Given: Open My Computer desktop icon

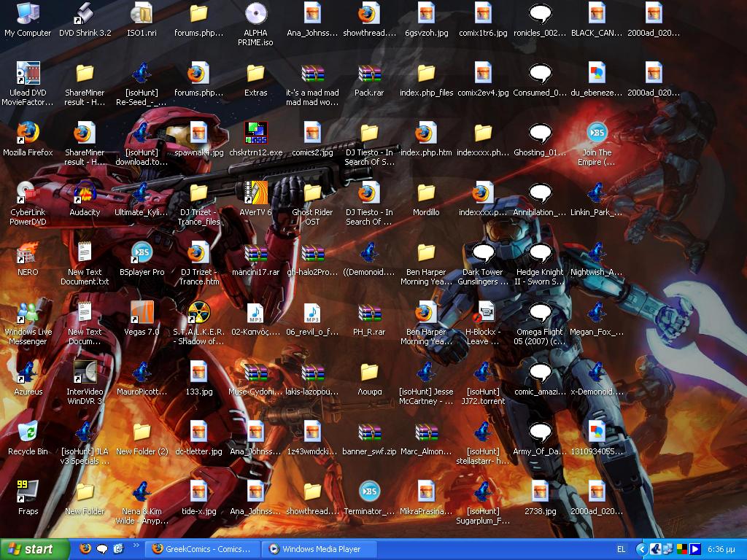Looking at the screenshot, I should tap(28, 20).
